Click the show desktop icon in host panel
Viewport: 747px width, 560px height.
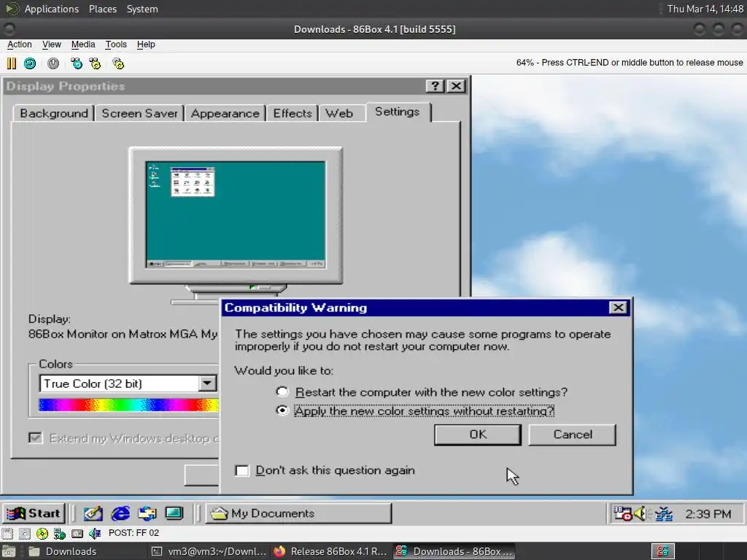point(9,551)
